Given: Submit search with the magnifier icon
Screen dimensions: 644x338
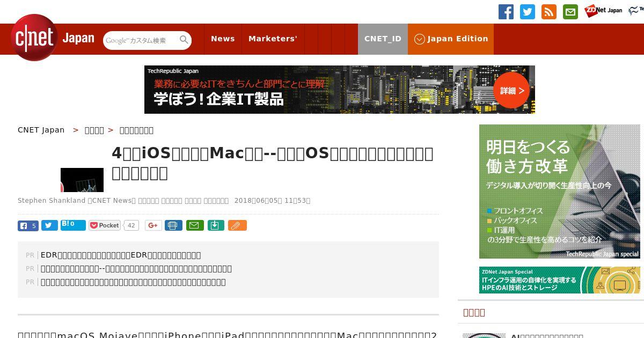Looking at the screenshot, I should [x=184, y=40].
